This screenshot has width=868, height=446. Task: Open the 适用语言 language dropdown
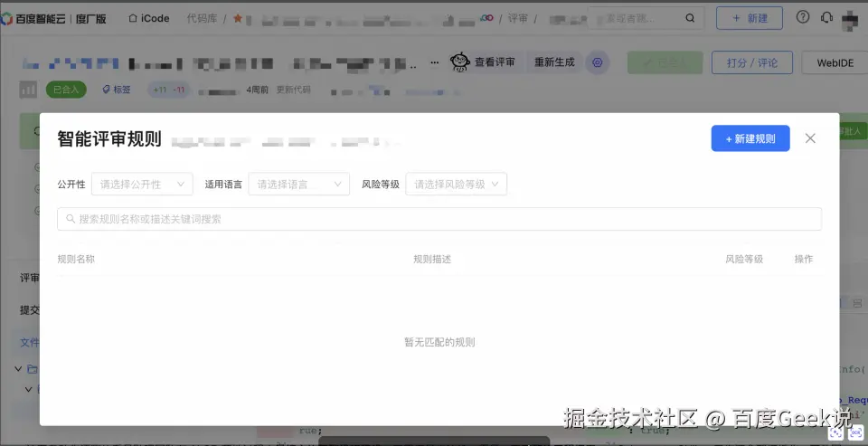pyautogui.click(x=299, y=184)
